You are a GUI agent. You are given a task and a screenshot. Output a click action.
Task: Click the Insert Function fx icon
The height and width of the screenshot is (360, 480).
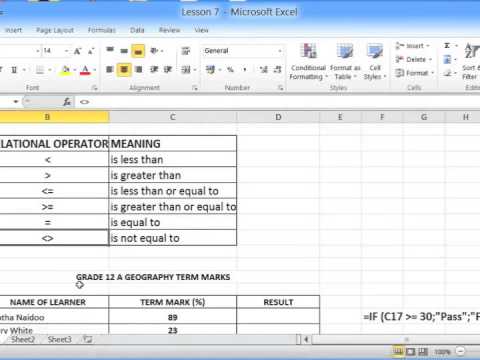(67, 102)
